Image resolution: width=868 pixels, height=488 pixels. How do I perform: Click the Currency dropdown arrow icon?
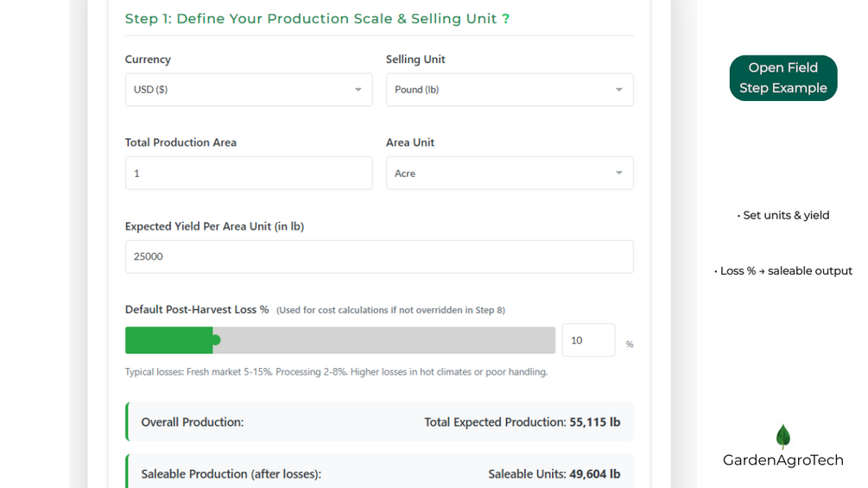(x=358, y=90)
